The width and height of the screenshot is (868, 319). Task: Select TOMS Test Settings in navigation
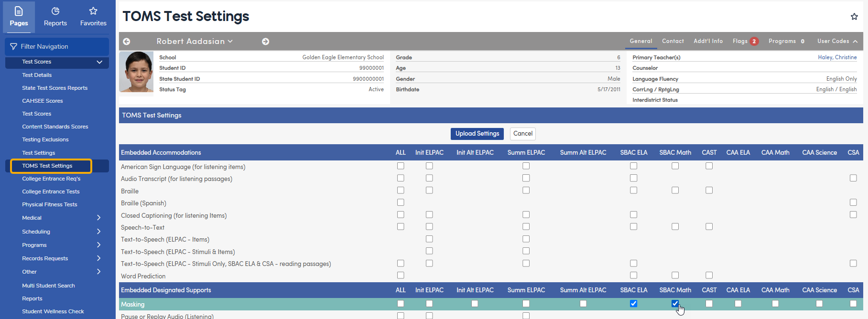tap(47, 166)
